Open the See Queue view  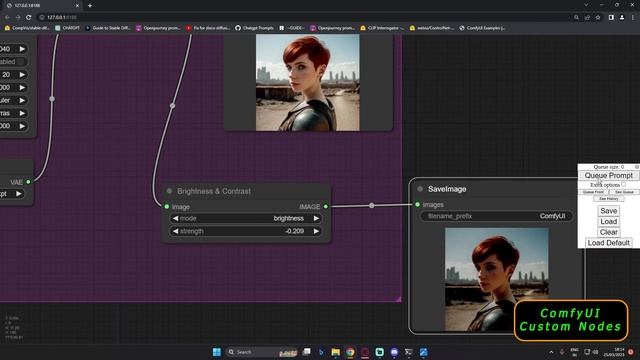[624, 192]
